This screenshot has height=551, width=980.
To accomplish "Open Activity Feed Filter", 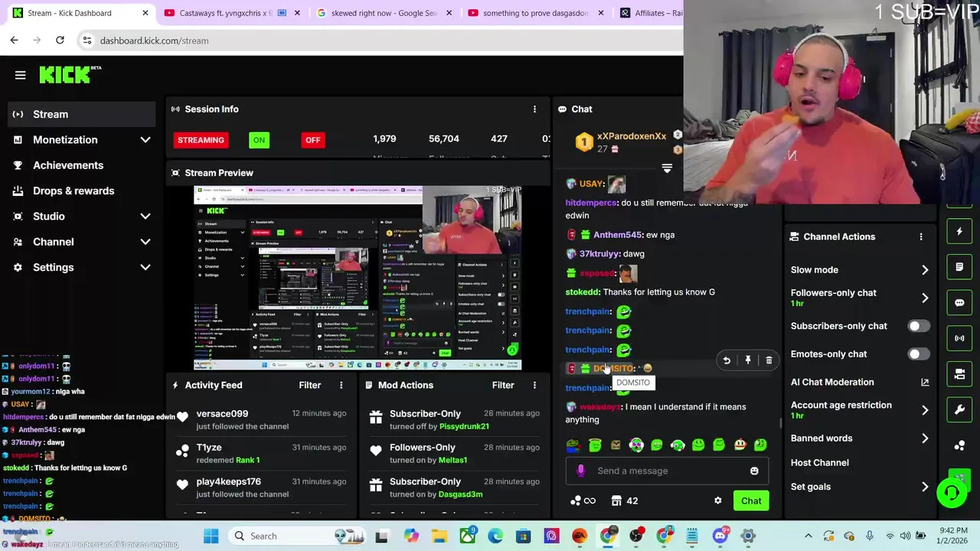I will (x=309, y=385).
